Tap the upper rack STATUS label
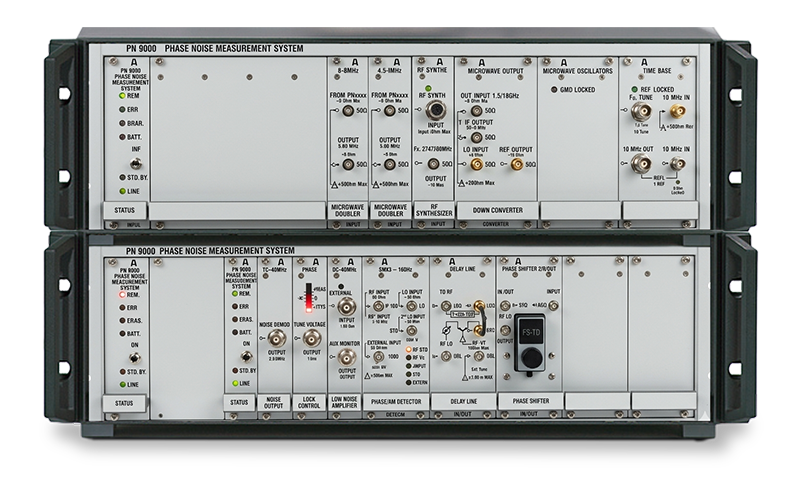 pos(124,210)
